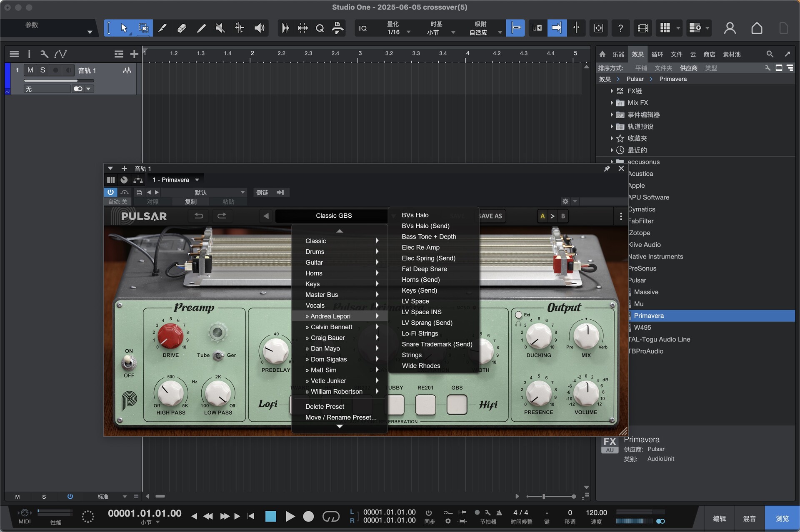Select the Paint line tool
This screenshot has height=532, width=800.
click(x=201, y=28)
